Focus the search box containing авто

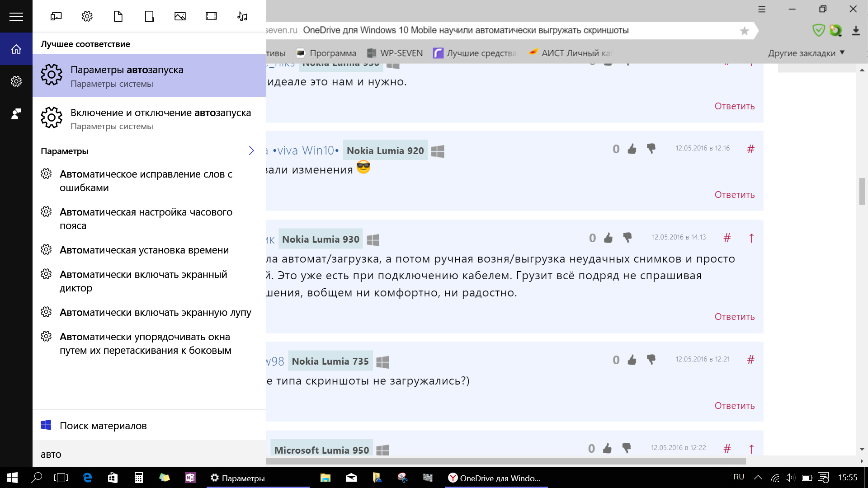[149, 454]
